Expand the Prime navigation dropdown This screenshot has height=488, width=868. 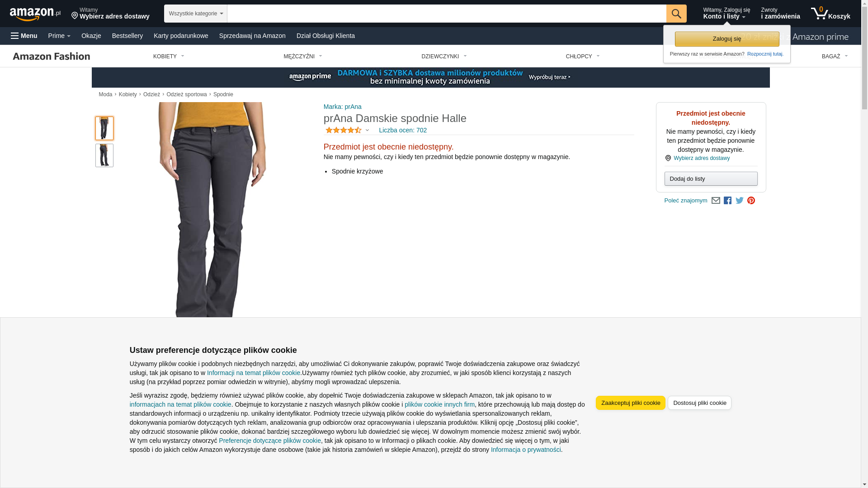point(59,36)
